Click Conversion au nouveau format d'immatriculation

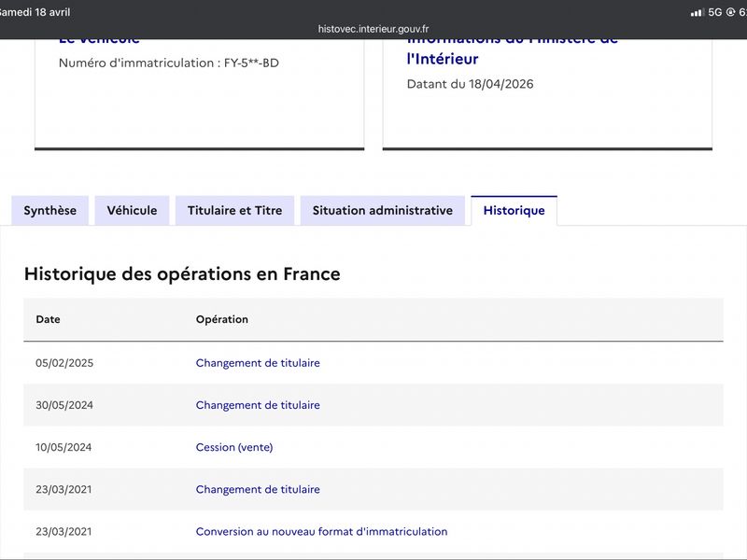(x=321, y=531)
